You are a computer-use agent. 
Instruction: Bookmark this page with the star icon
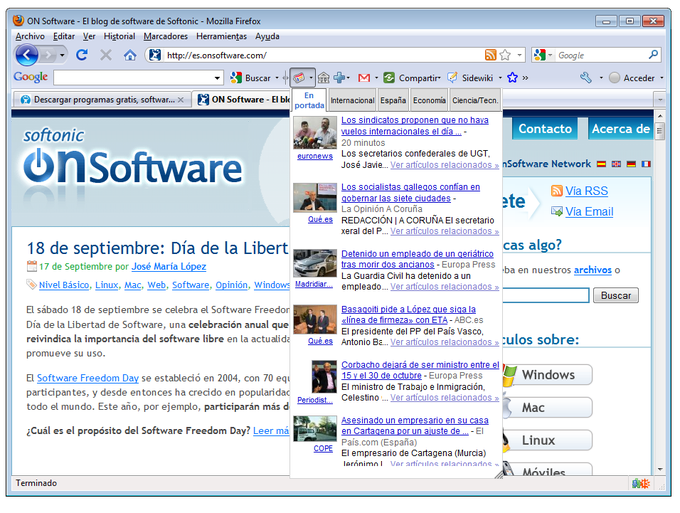click(x=505, y=55)
